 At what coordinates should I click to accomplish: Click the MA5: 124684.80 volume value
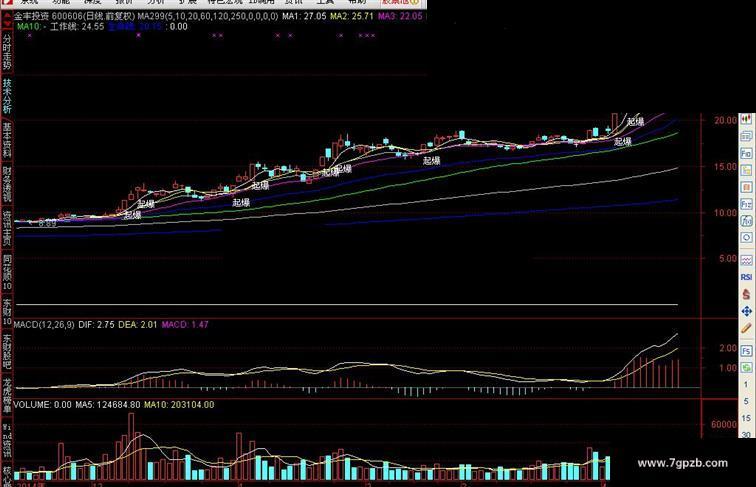tap(108, 405)
